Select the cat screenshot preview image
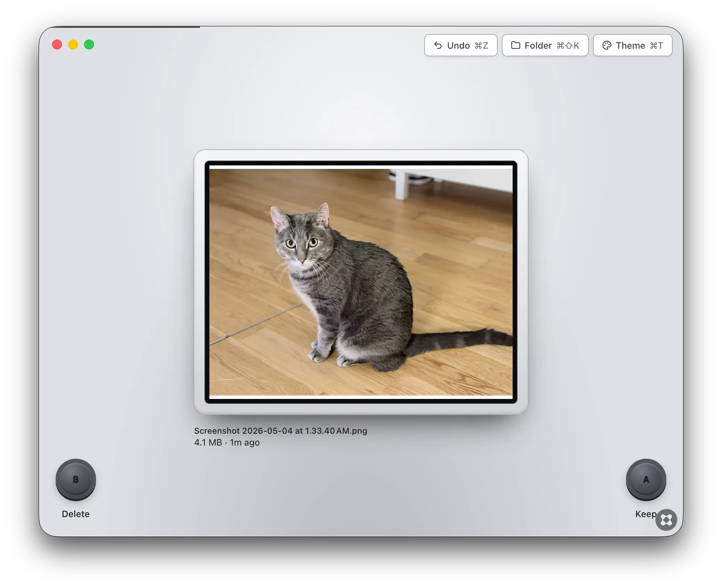Screen dimensions: 722x588 point(361,282)
